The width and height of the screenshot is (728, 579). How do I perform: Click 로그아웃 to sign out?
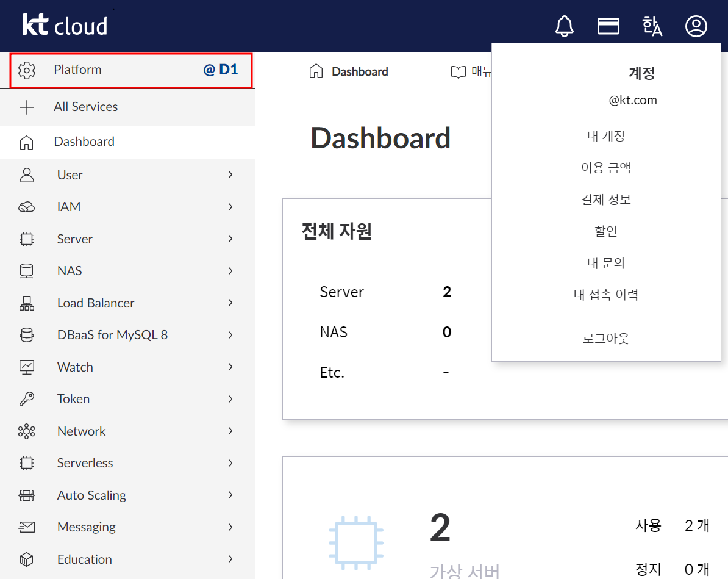pos(605,338)
